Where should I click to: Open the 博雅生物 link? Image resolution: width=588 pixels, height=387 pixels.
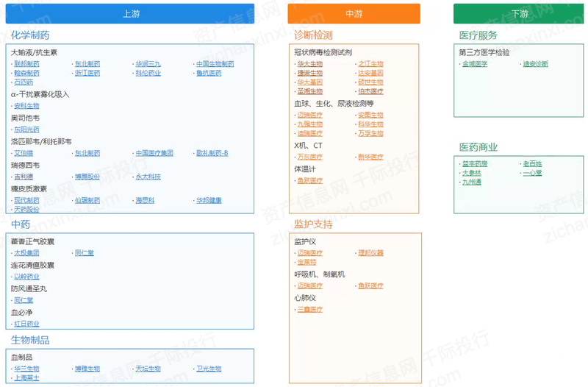[x=87, y=369]
